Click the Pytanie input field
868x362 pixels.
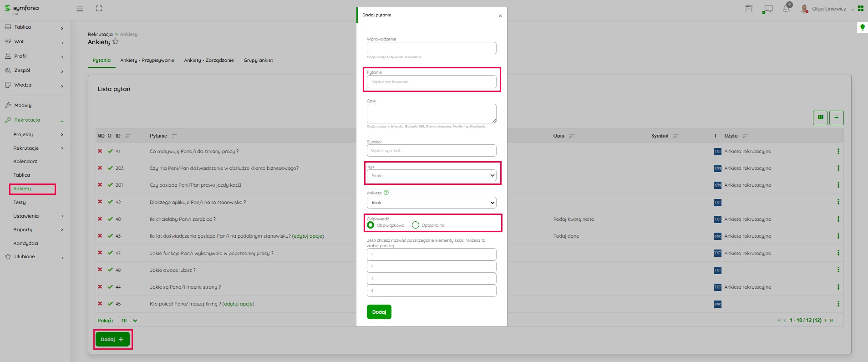[x=431, y=82]
